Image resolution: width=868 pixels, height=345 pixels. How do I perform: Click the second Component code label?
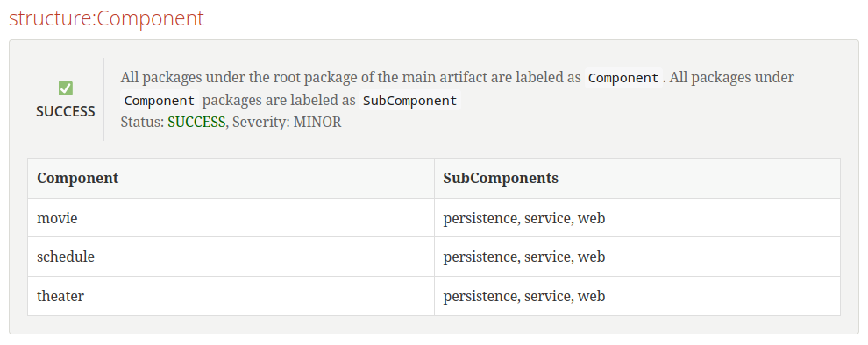click(x=160, y=101)
